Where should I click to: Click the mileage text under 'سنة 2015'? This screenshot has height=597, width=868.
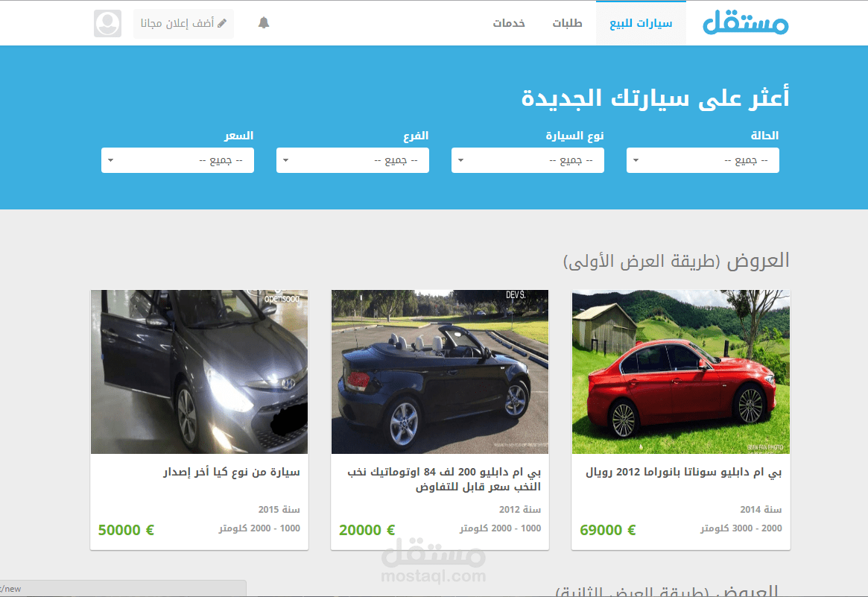tap(259, 528)
